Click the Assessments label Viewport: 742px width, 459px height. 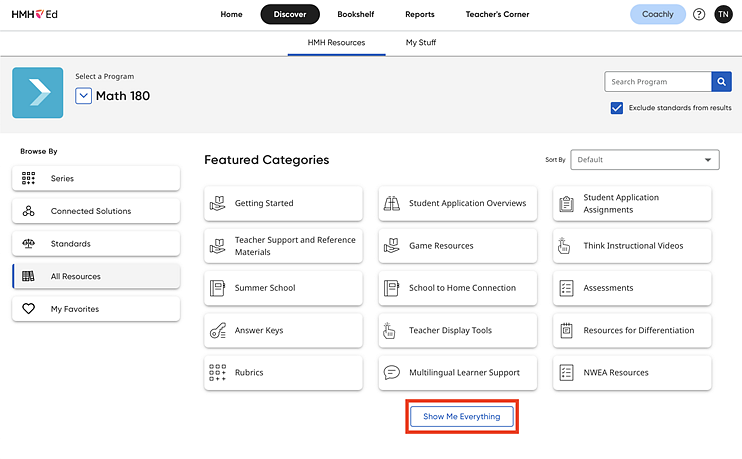[x=608, y=288]
